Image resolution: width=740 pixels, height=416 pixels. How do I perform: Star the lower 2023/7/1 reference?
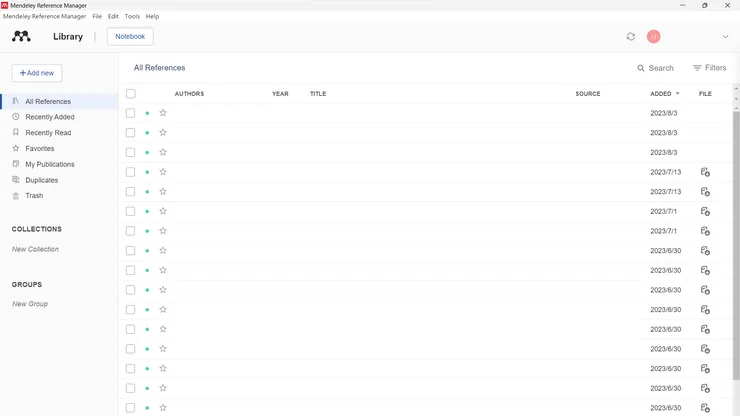[x=163, y=231]
